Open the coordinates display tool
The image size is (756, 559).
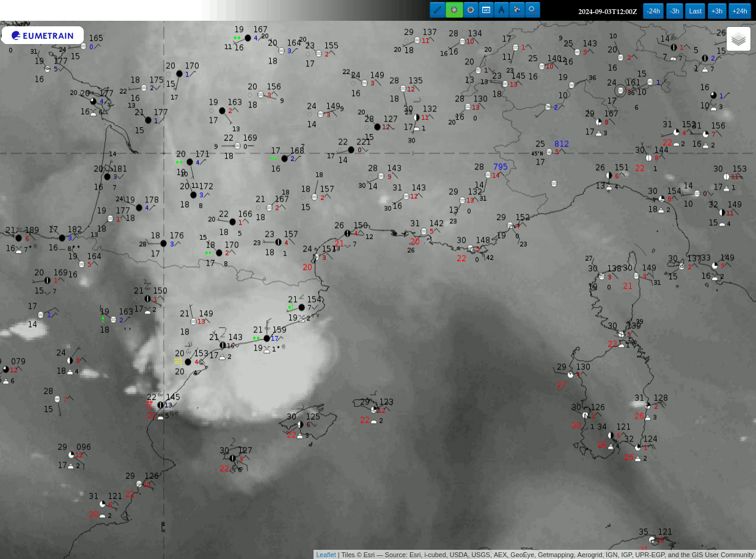tap(486, 10)
